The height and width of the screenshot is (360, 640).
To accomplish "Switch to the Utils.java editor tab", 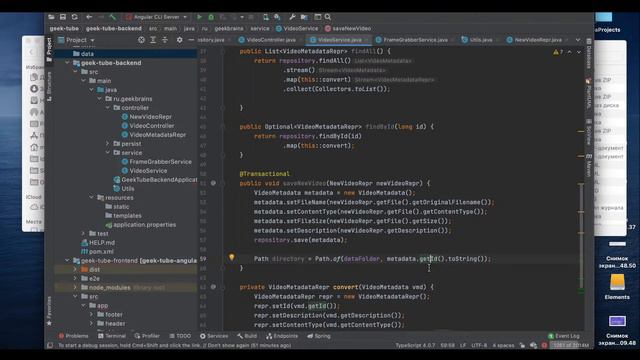I will (x=477, y=40).
